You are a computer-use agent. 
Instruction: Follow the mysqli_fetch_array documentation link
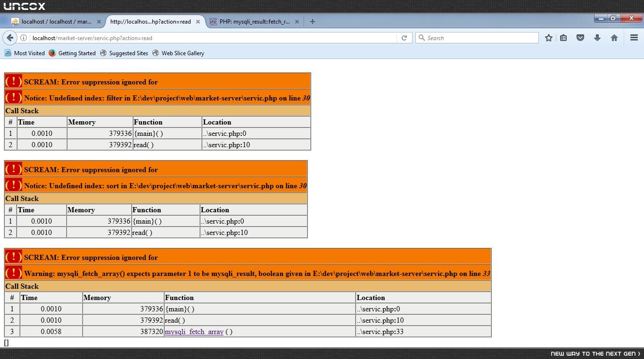194,332
